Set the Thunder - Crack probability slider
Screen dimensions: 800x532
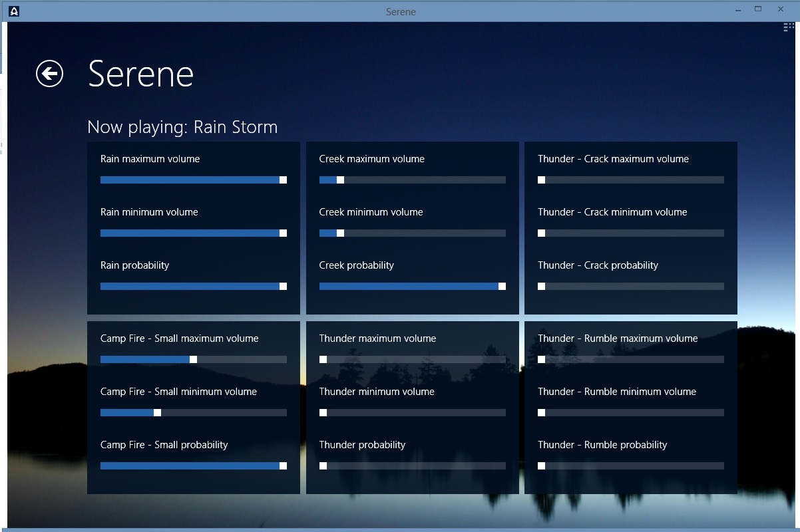pyautogui.click(x=541, y=286)
